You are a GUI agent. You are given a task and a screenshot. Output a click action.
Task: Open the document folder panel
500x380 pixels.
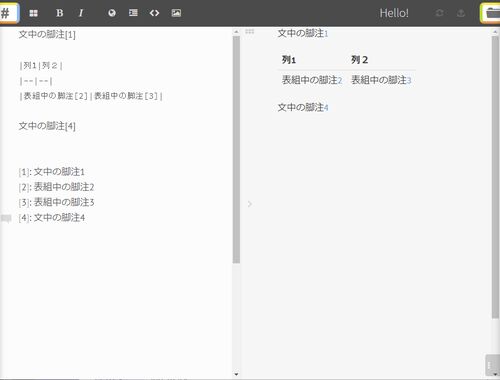click(490, 13)
